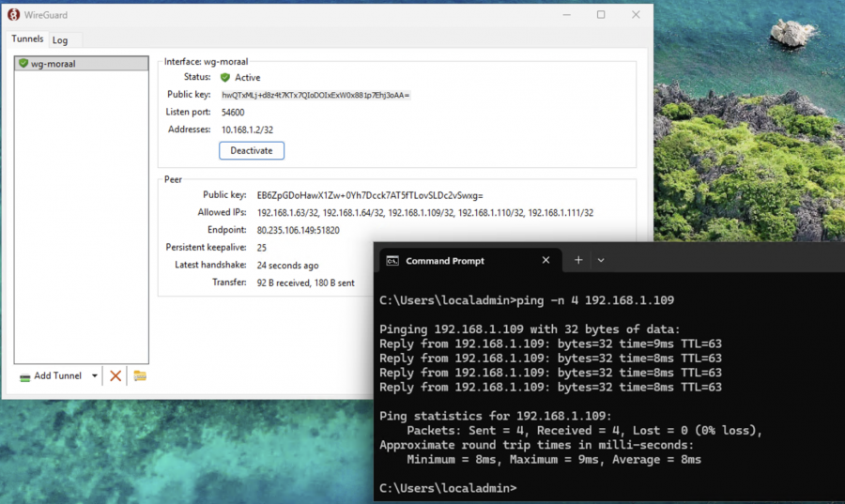
Task: Click the 'Ping statistics for 192.168.1.109' line
Action: coord(496,416)
